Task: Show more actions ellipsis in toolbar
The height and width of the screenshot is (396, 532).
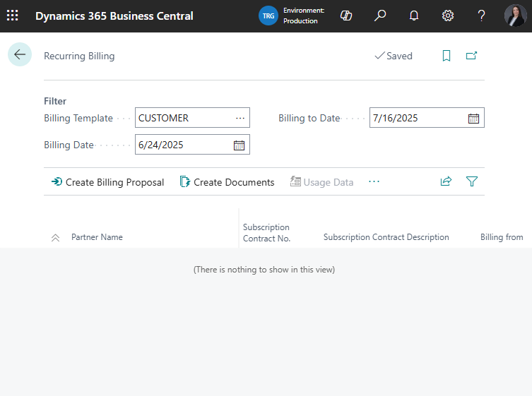Action: (x=374, y=182)
